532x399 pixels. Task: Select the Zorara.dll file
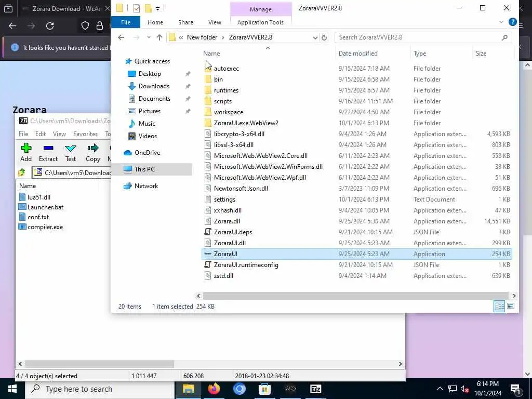point(227,221)
